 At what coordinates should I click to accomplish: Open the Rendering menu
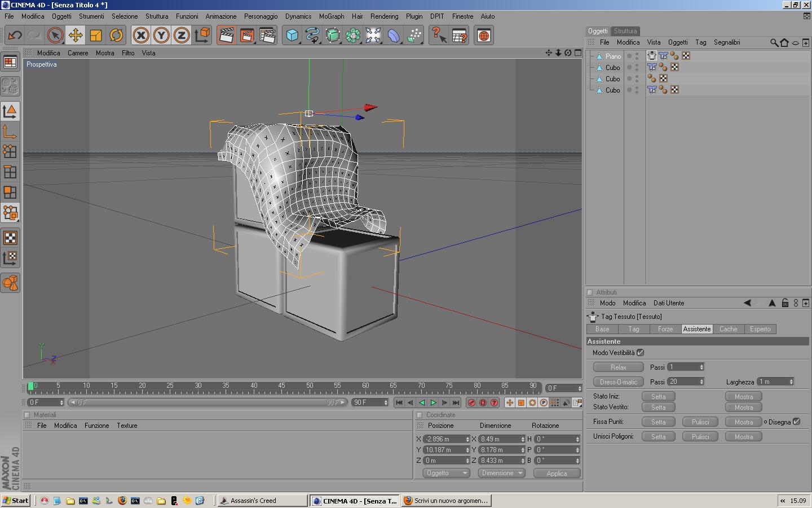pos(384,16)
